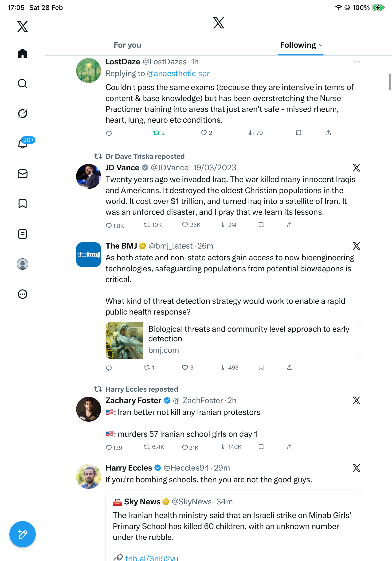The width and height of the screenshot is (392, 561).
Task: Like the JD Vance post
Action: click(x=185, y=225)
